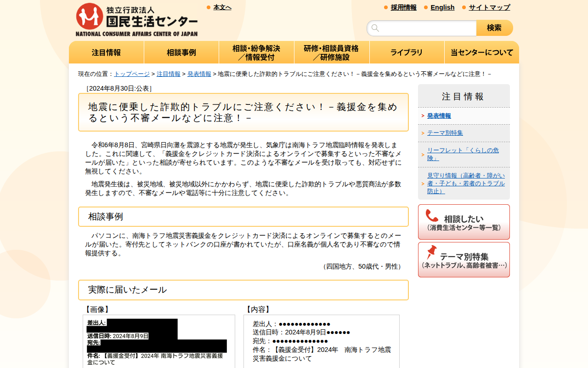
Task: Switch to the English site
Action: tap(442, 7)
